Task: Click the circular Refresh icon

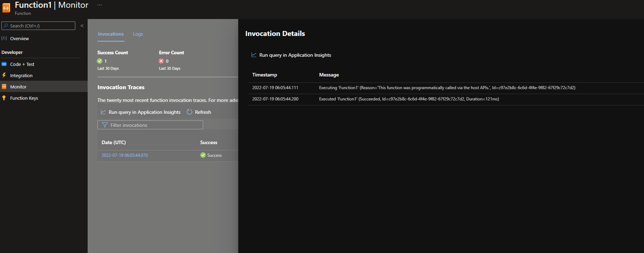Action: click(189, 112)
